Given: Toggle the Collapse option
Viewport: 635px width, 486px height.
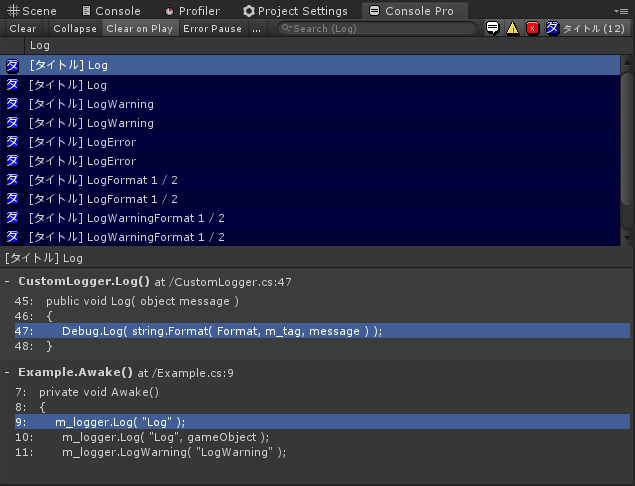Looking at the screenshot, I should tap(75, 28).
